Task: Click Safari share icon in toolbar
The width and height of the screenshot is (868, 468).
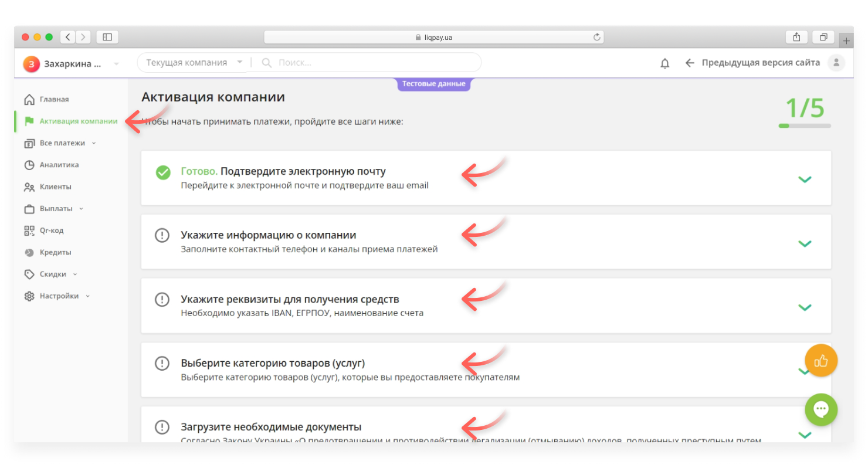Action: pyautogui.click(x=796, y=37)
